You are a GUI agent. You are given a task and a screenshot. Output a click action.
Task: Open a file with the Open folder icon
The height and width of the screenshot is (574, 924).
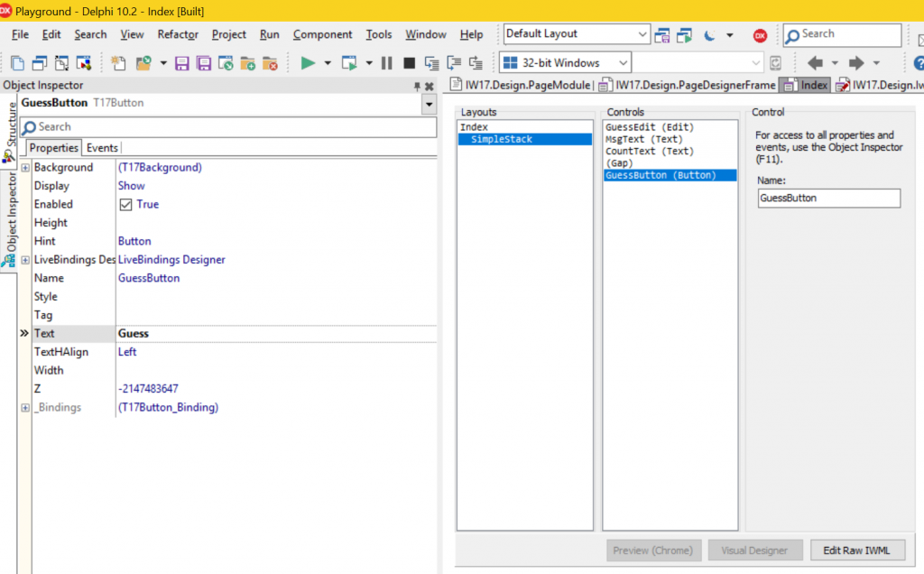[x=143, y=63]
